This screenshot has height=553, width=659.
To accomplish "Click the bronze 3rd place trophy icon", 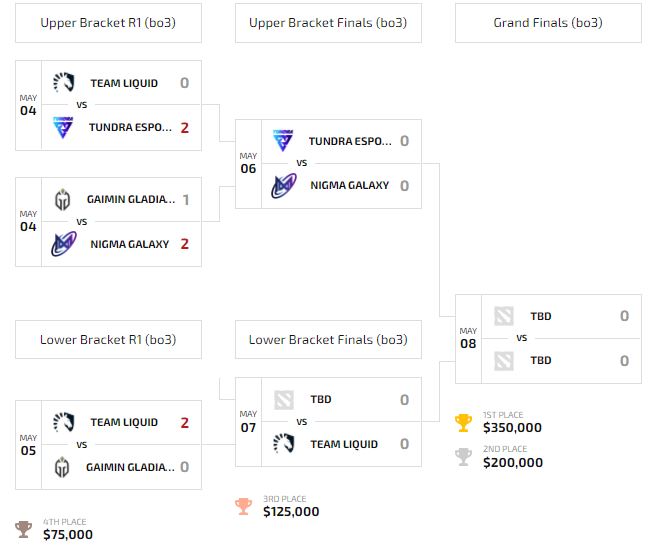I will coord(243,507).
